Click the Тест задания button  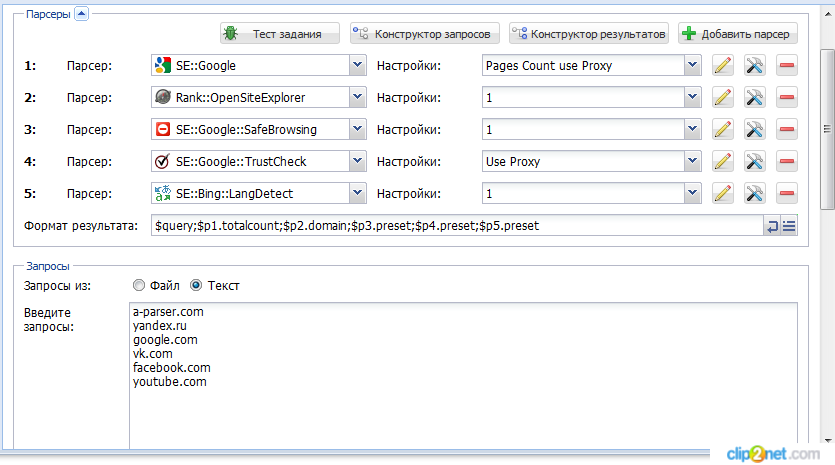[280, 34]
